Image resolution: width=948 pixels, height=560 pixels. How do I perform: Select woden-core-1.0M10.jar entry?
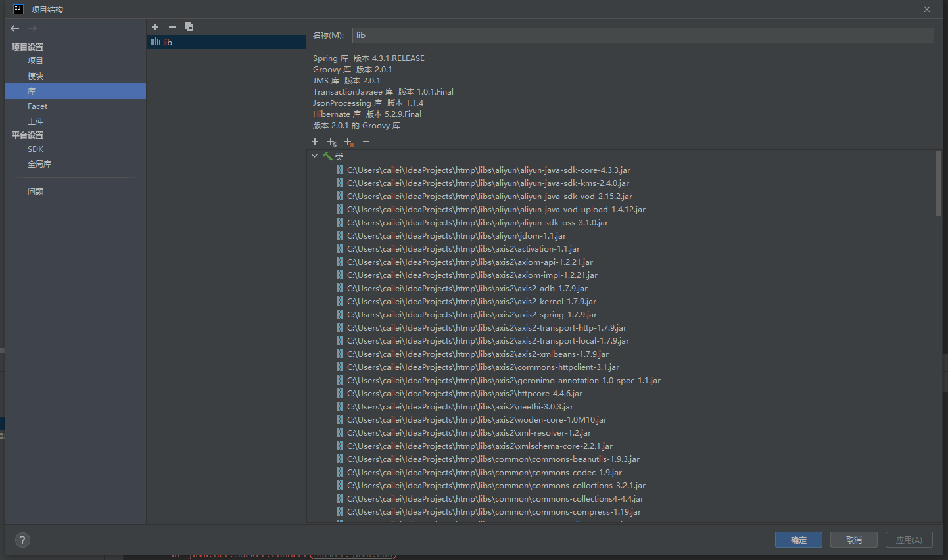pyautogui.click(x=477, y=419)
